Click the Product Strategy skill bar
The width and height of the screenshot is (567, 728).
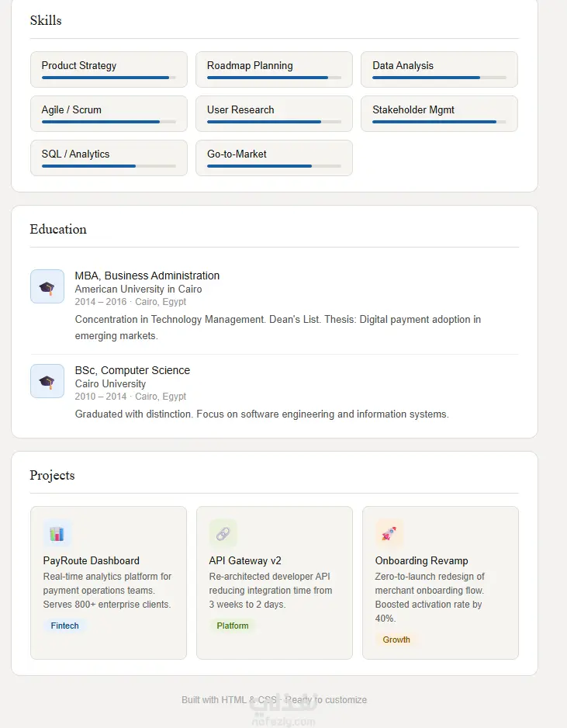[109, 78]
